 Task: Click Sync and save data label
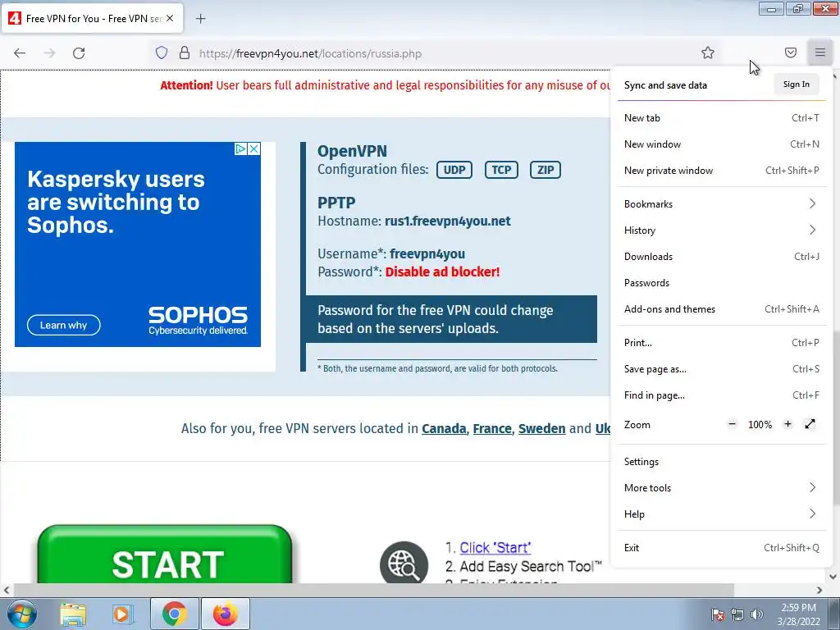(x=665, y=85)
